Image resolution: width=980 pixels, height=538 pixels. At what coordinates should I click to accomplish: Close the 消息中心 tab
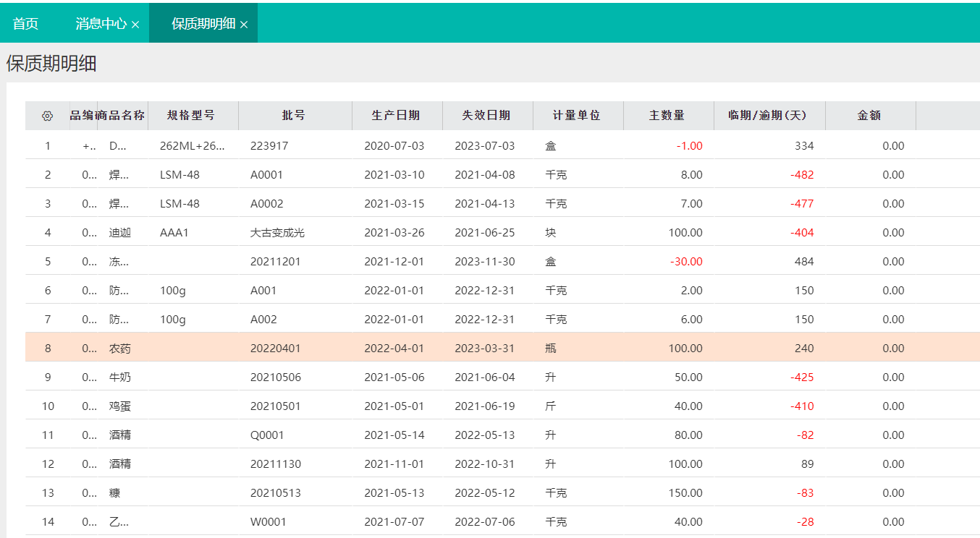(x=135, y=25)
